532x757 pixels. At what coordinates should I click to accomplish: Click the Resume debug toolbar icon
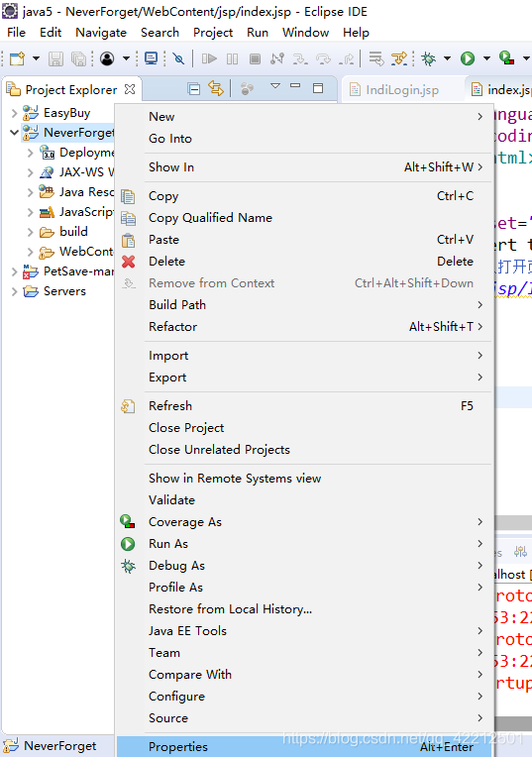tap(209, 58)
